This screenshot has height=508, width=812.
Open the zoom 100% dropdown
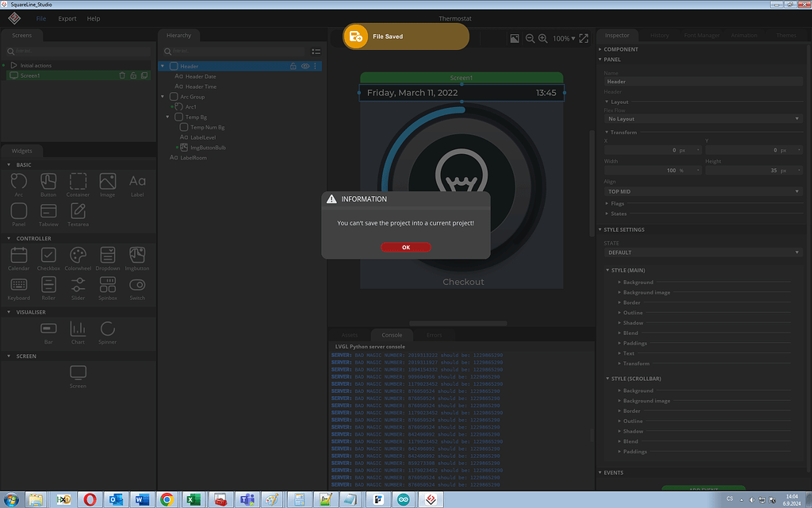[564, 38]
